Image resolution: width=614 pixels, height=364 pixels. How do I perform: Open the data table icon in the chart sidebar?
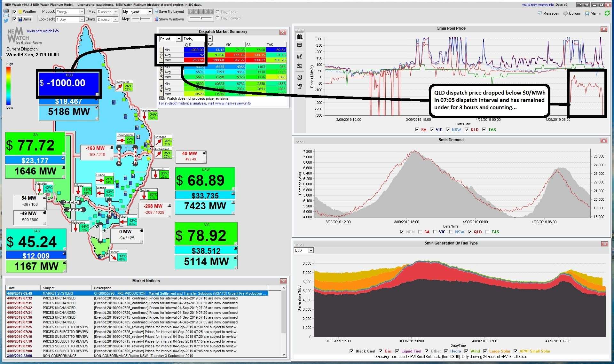(x=300, y=45)
